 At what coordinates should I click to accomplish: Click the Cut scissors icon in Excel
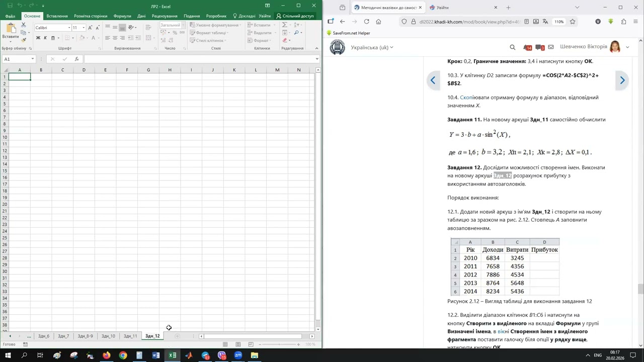pyautogui.click(x=23, y=25)
